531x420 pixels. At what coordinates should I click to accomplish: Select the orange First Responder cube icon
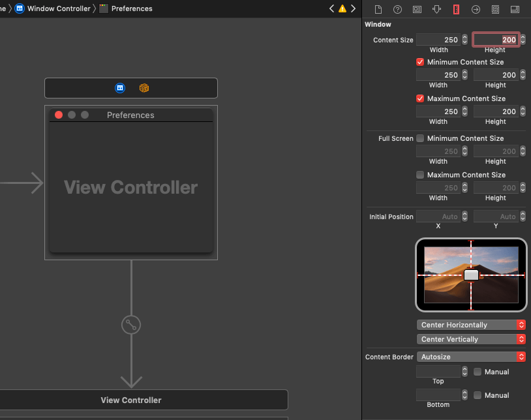click(x=144, y=88)
